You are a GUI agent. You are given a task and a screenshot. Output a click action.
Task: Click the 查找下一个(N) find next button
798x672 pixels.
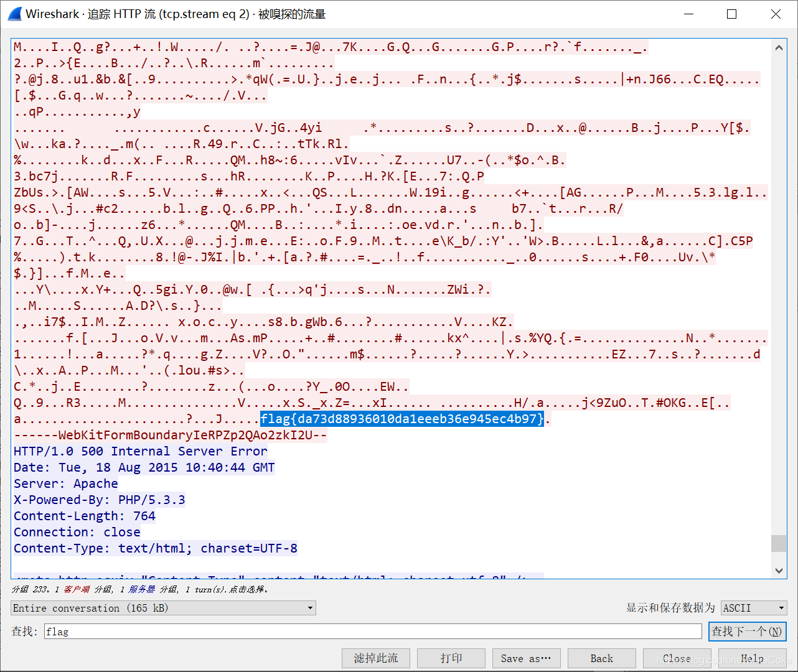pyautogui.click(x=747, y=632)
